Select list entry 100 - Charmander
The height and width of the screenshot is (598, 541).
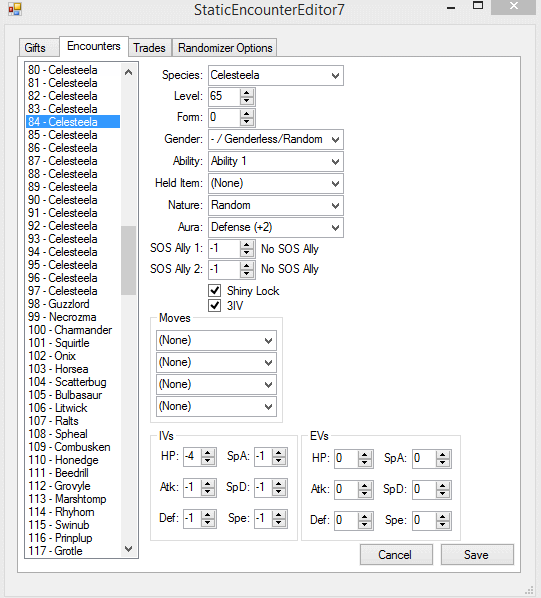[x=73, y=330]
